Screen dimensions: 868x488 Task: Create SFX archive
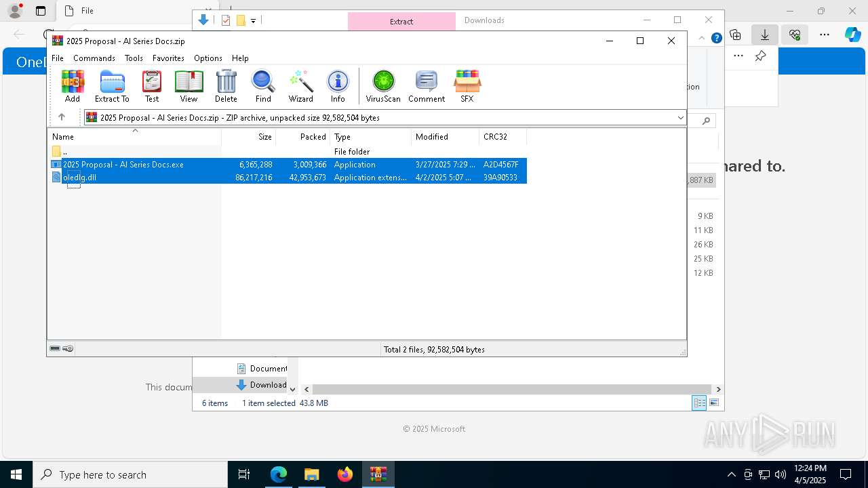[x=467, y=86]
